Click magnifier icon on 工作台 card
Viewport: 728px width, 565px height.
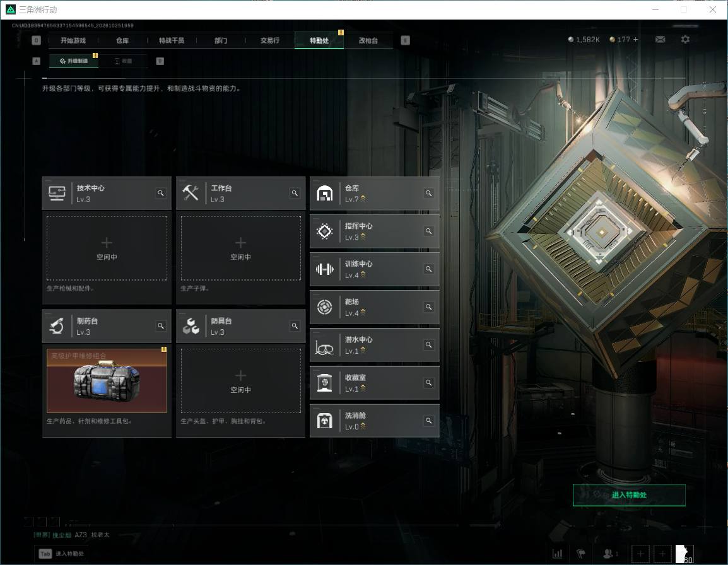(x=295, y=193)
